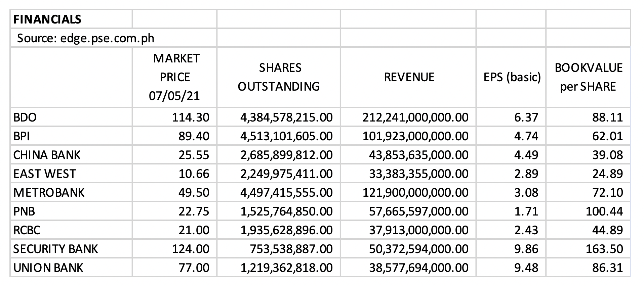Image resolution: width=644 pixels, height=286 pixels.
Task: Select the MARKET PRICE 07/05/21 header
Action: point(175,77)
